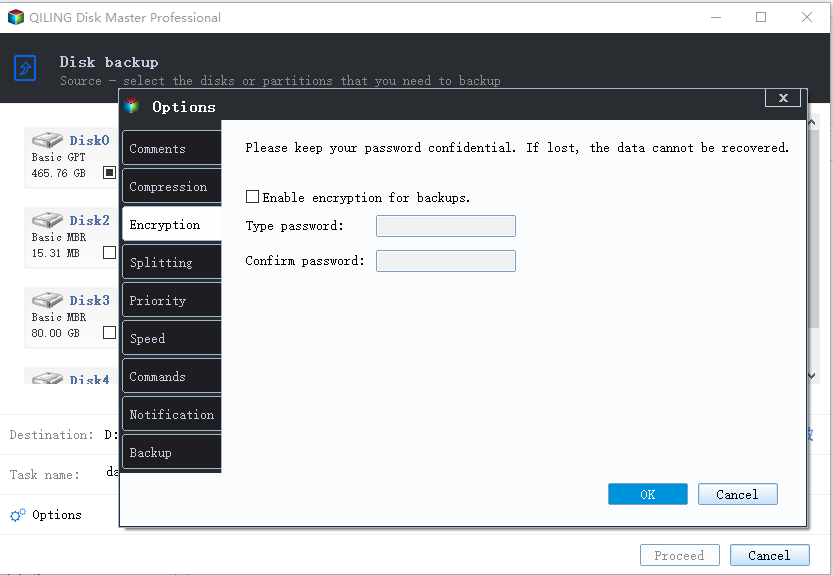Select the Disk3 label
The image size is (833, 575).
click(x=89, y=300)
